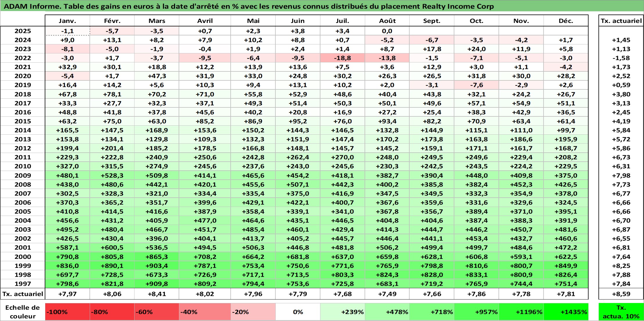Click the 2019 actuarial rate +0,59
The width and height of the screenshot is (644, 321).
[621, 85]
